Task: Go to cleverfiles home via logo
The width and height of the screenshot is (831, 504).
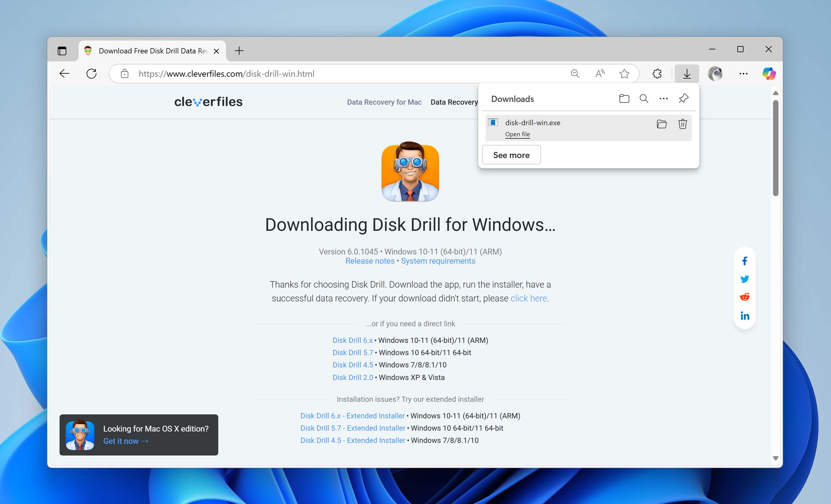Action: pos(208,102)
